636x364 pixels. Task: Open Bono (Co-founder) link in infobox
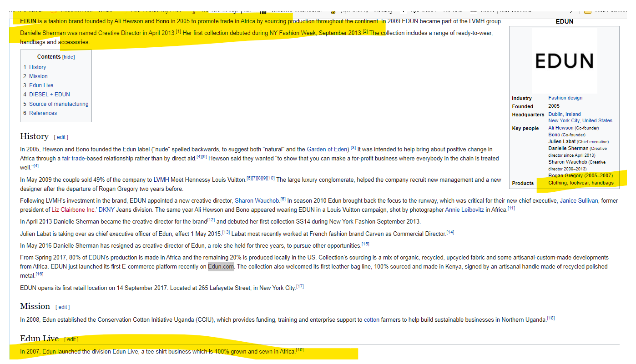pyautogui.click(x=554, y=135)
